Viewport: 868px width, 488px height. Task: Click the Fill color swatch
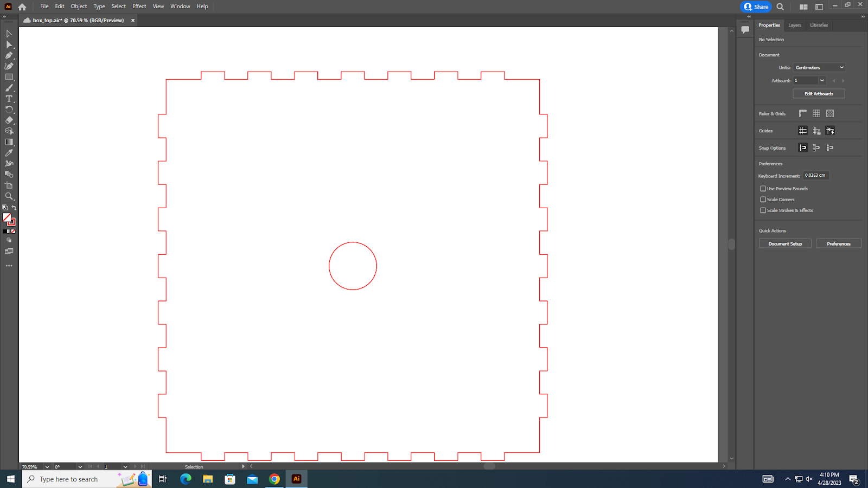7,217
